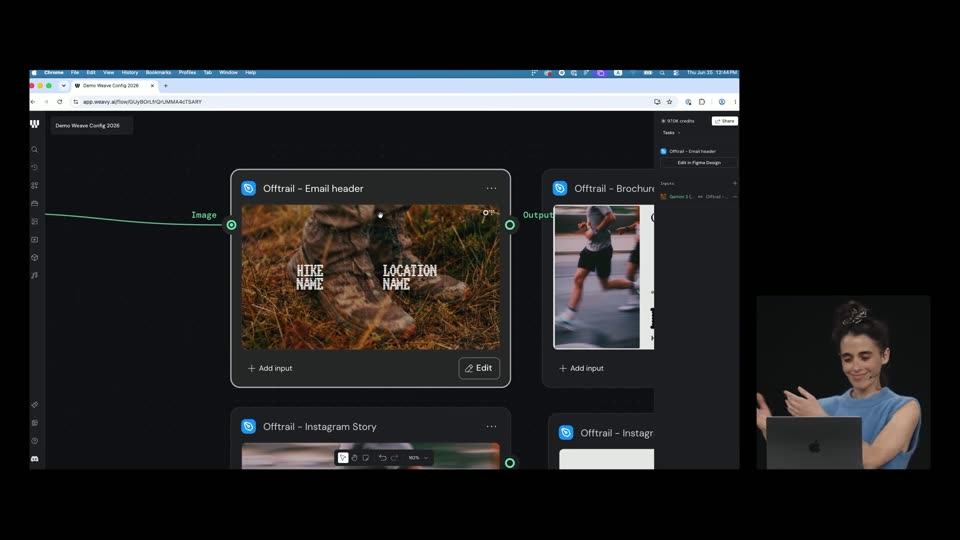Open macOS Spotlight search icon
Viewport: 960px width, 540px height.
click(662, 72)
